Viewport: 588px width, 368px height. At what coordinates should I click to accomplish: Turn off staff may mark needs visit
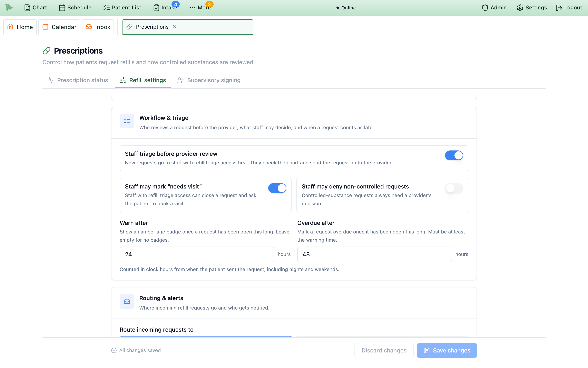[277, 188]
